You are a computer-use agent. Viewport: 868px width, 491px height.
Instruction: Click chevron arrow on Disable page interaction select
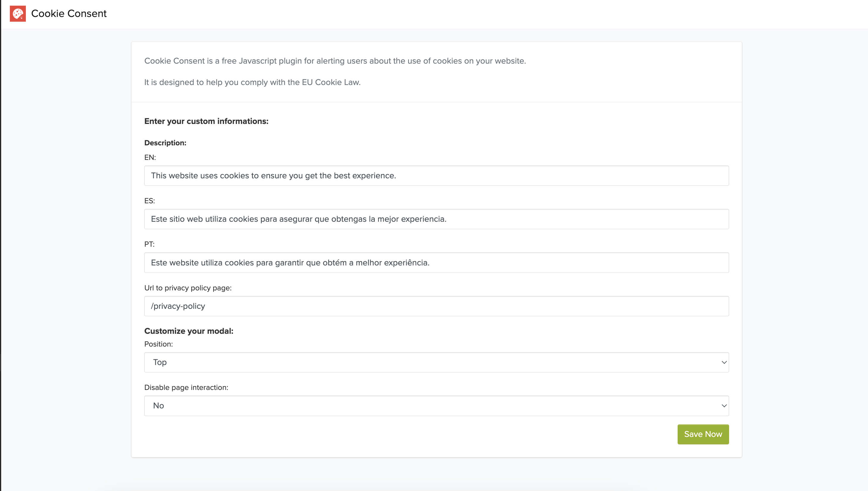click(x=724, y=406)
